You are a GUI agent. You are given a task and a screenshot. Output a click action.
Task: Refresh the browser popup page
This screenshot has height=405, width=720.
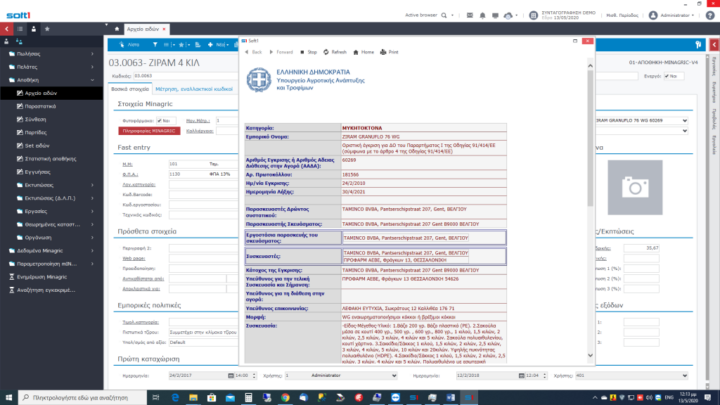click(335, 52)
